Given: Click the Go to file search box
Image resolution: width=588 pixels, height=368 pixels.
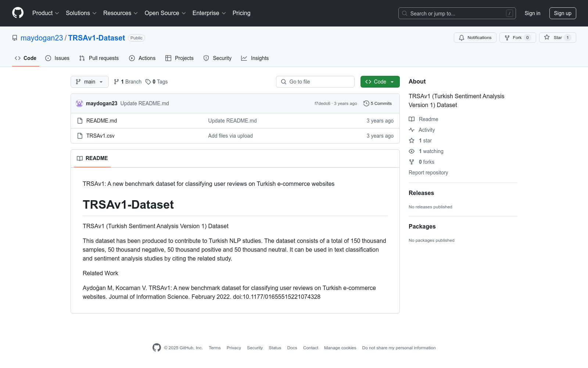Looking at the screenshot, I should 315,82.
